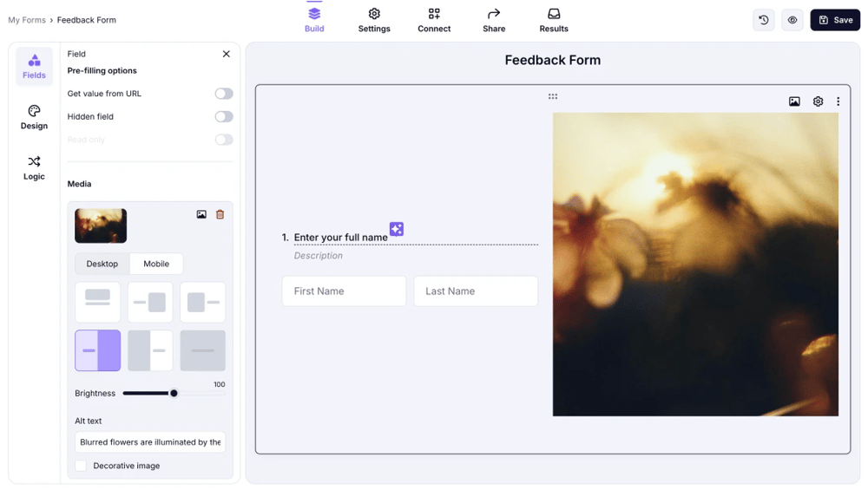The image size is (868, 490).
Task: Click the question title Enter your full name
Action: 340,238
